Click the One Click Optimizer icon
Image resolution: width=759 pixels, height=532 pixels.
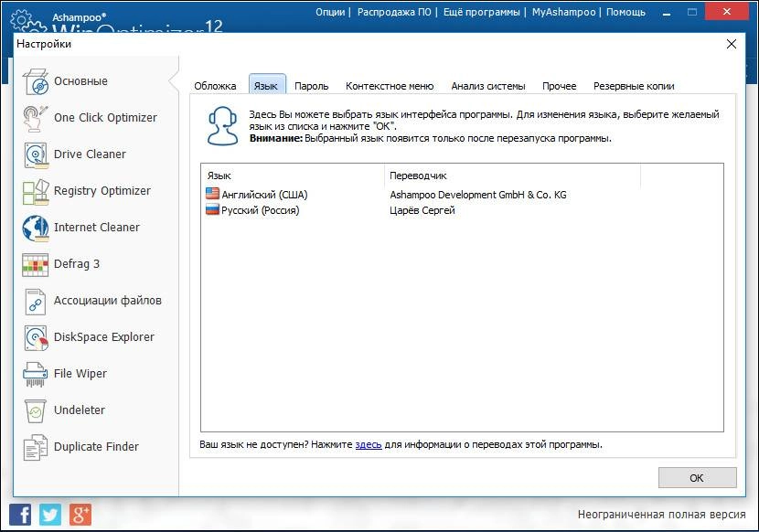(x=36, y=118)
